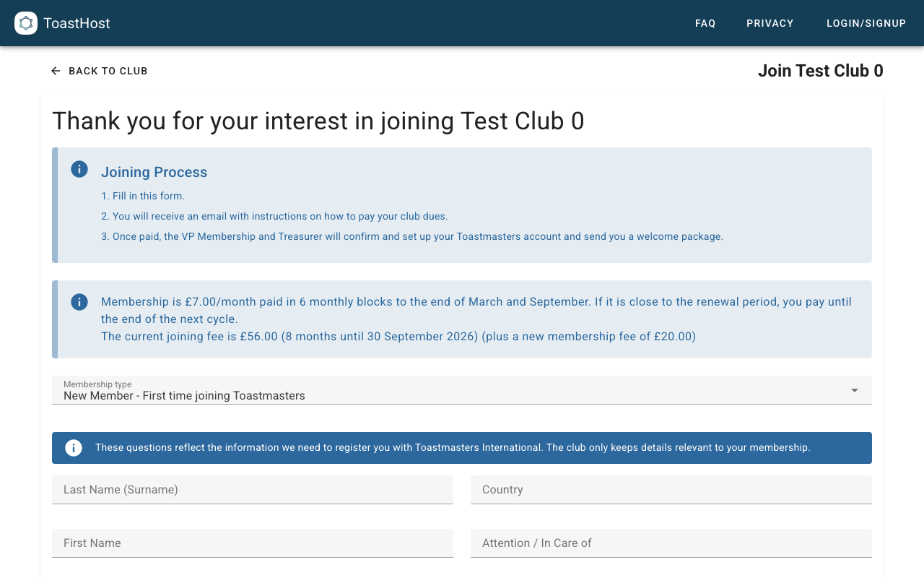Screen dimensions: 924x578
Task: Click the Last Name (Surname) field
Action: click(x=252, y=490)
